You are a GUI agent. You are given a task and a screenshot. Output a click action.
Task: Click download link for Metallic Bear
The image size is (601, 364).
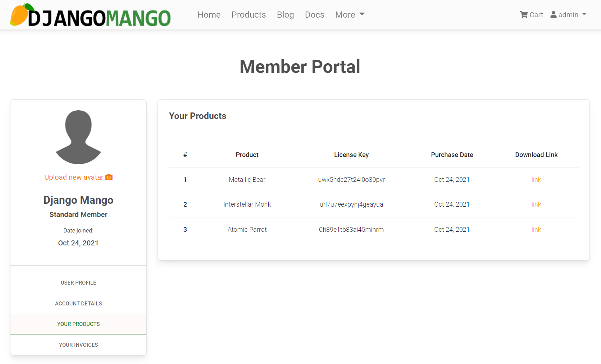(536, 180)
